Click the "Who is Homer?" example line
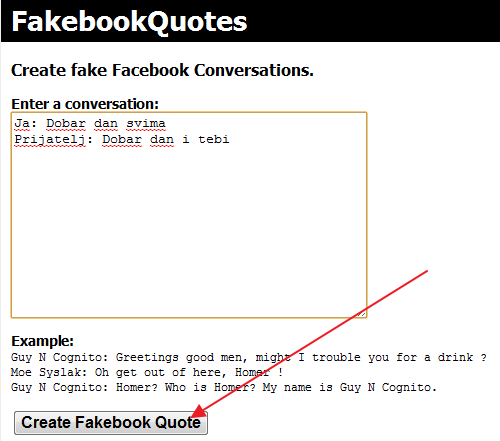This screenshot has width=500, height=441. pos(224,387)
